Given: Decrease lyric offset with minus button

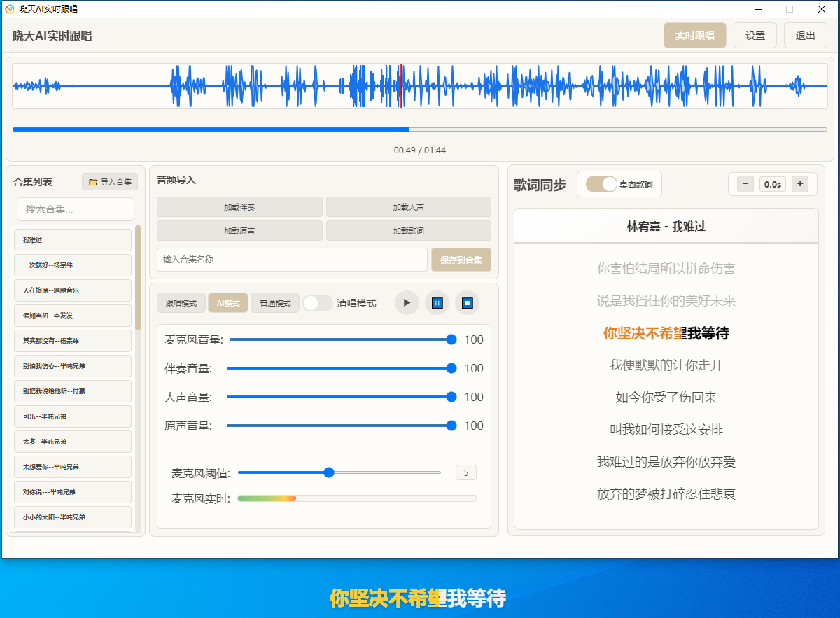Looking at the screenshot, I should (x=745, y=184).
